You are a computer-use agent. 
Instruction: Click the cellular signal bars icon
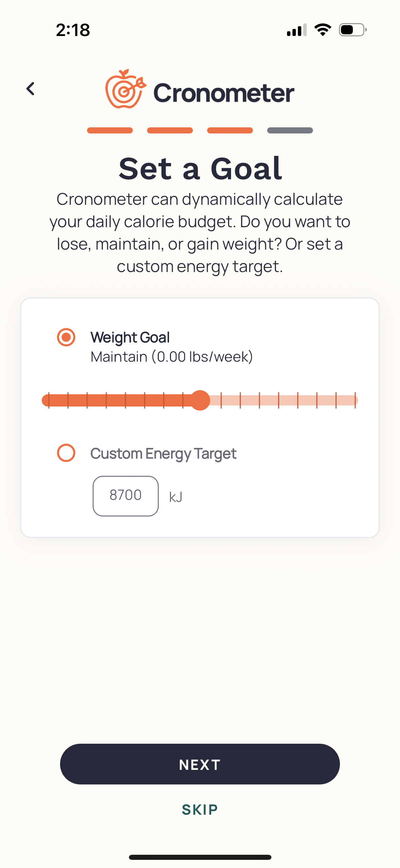[x=296, y=30]
